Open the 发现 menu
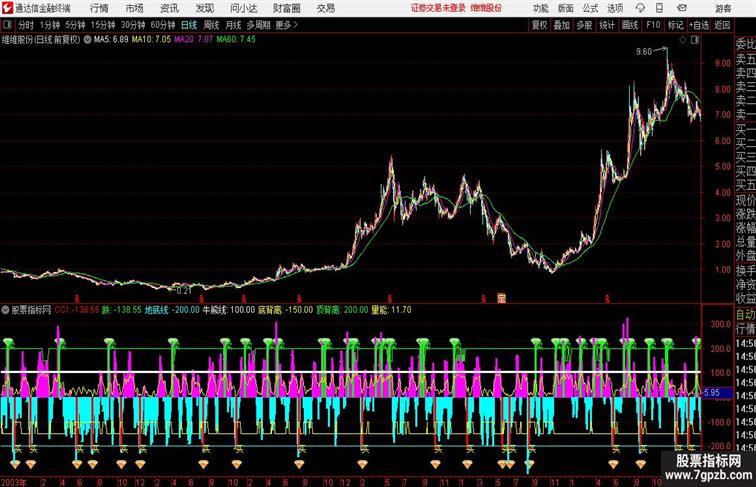Viewport: 756px width, 487px height. 204,8
